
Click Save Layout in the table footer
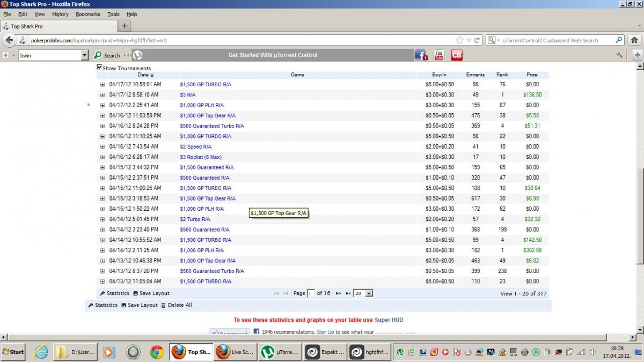151,293
